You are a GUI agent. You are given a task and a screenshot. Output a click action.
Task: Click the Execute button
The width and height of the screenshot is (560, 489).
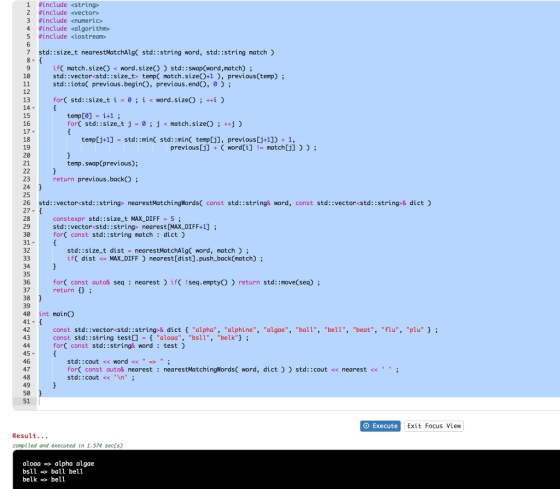[380, 426]
